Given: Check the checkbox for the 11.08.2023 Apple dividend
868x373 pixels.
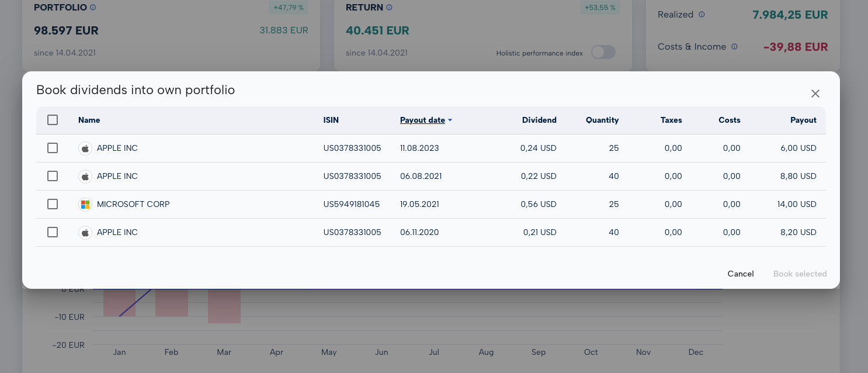Looking at the screenshot, I should tap(53, 148).
